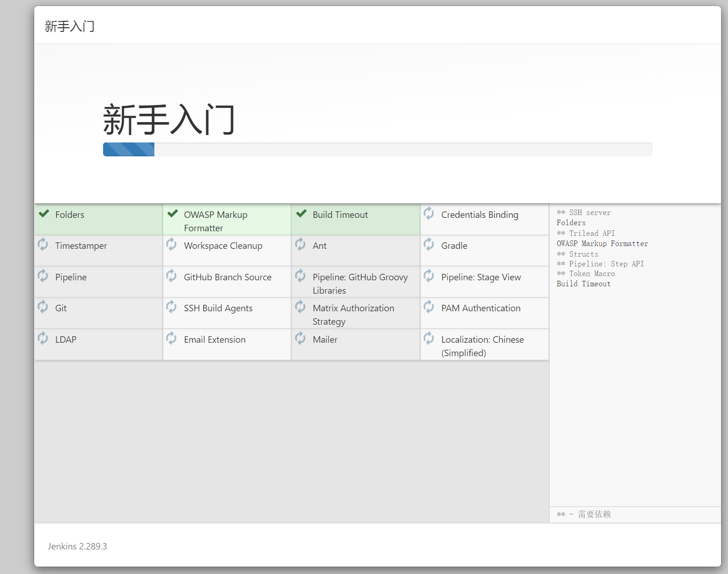Screen dimensions: 728x574
Task: Click the pending icon next to Pipeline: Stage View
Action: click(x=429, y=276)
